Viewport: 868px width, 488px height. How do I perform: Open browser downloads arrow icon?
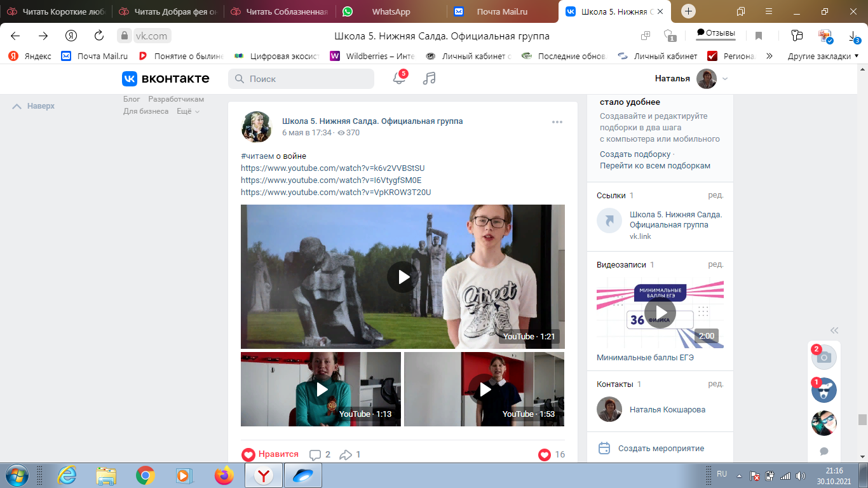tap(854, 37)
